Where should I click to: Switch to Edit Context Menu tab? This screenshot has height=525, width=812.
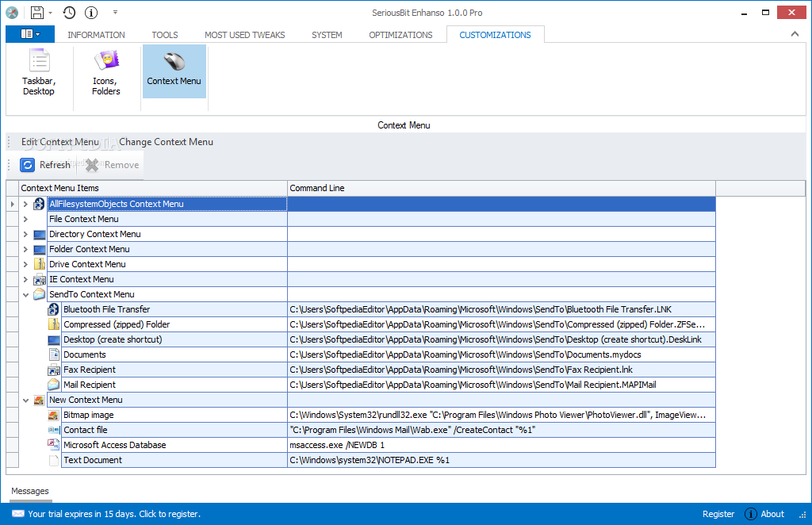60,142
